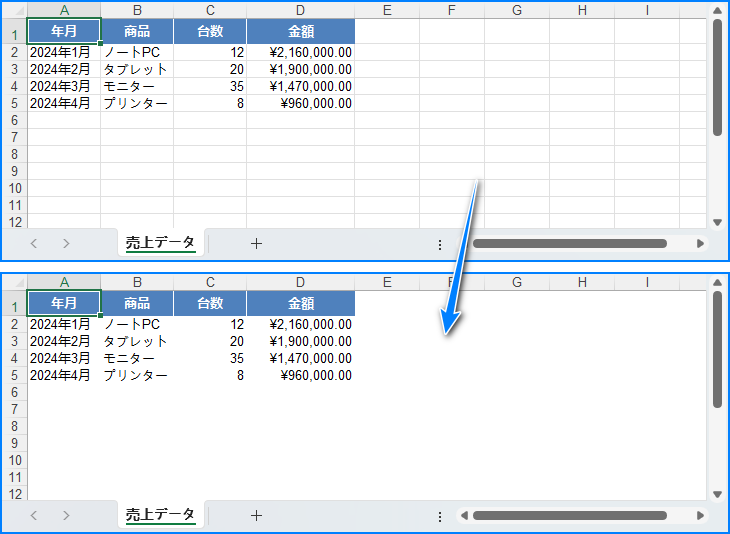730x534 pixels.
Task: Select column A header in upper sheet
Action: (64, 10)
